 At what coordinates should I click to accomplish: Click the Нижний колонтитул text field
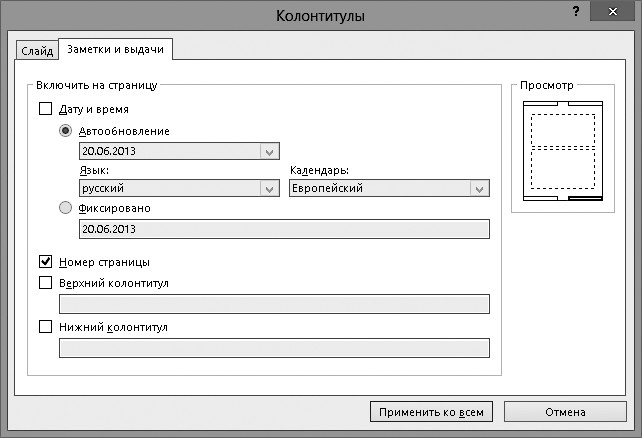pos(274,348)
